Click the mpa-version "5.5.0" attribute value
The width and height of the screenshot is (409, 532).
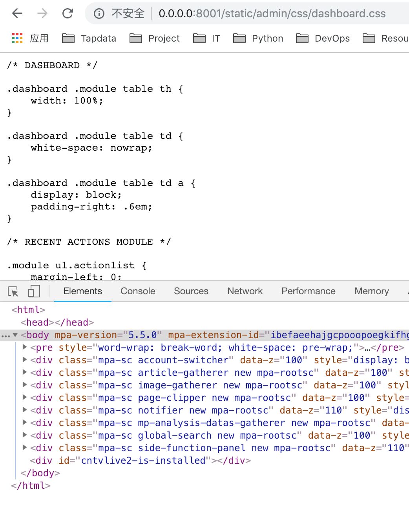click(x=142, y=335)
